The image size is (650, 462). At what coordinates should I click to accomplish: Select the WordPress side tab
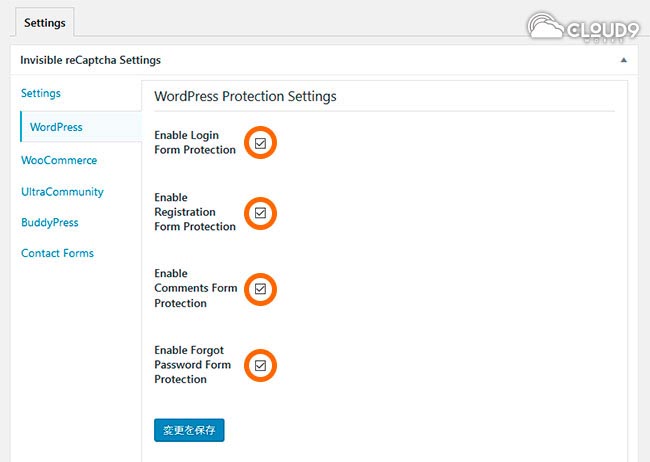click(x=56, y=127)
